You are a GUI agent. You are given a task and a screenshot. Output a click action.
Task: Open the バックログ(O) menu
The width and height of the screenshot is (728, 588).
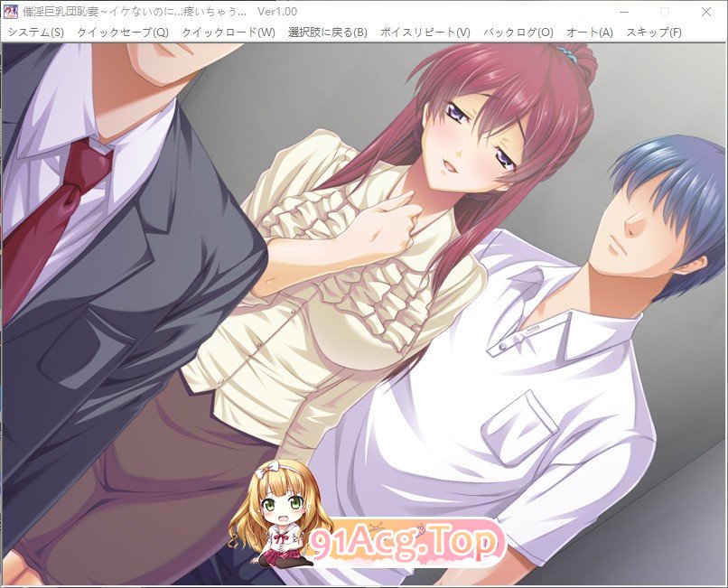(518, 33)
